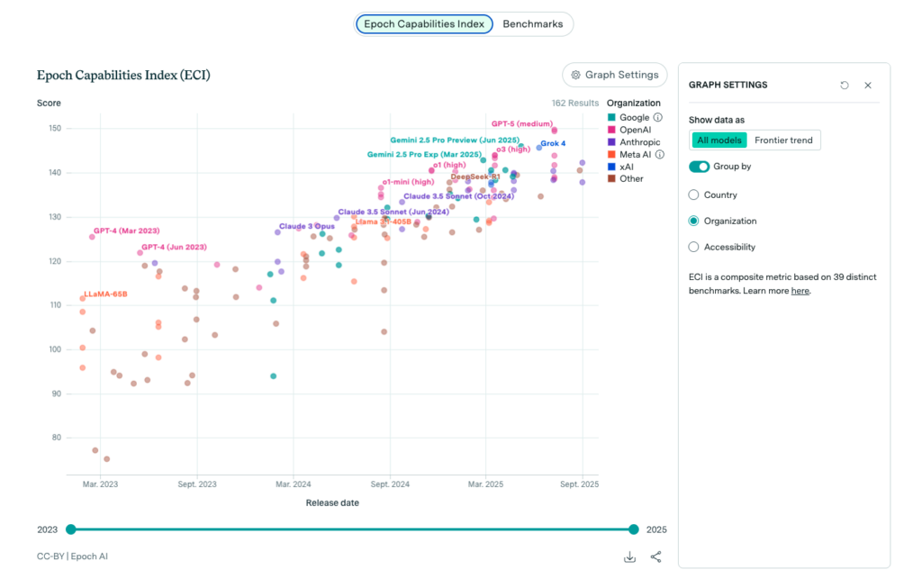Show data as All models
Image resolution: width=922 pixels, height=588 pixels.
pos(719,140)
